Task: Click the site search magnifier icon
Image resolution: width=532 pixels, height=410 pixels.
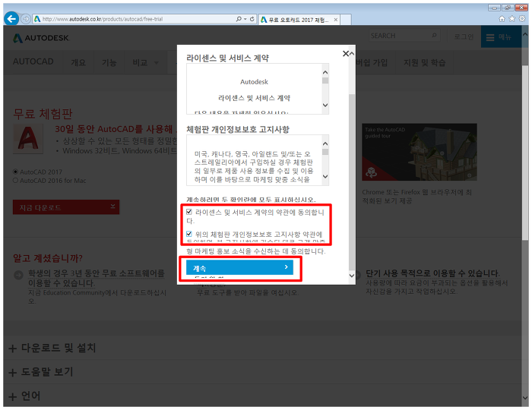Action: point(434,35)
